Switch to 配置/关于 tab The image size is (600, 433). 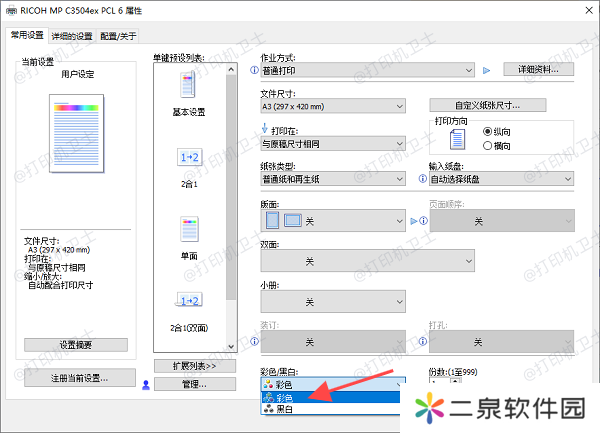pos(118,36)
